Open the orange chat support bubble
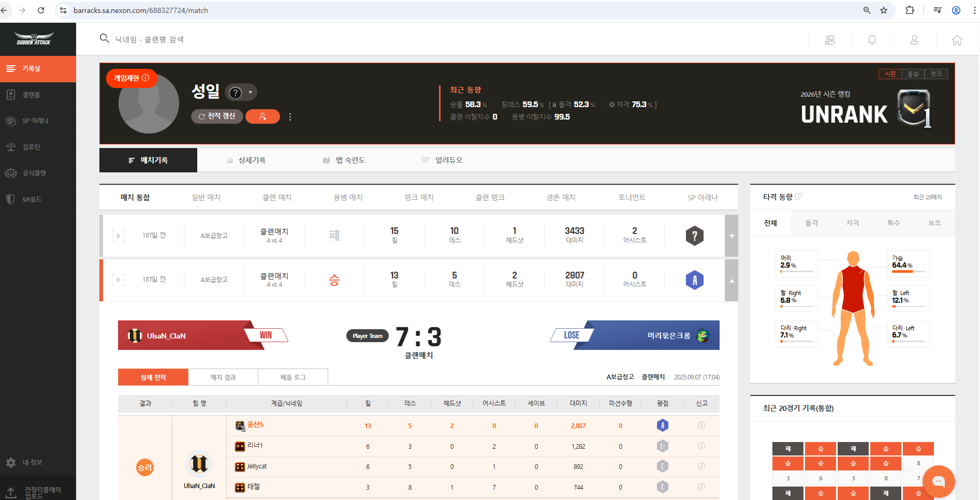980x500 pixels. 938,481
